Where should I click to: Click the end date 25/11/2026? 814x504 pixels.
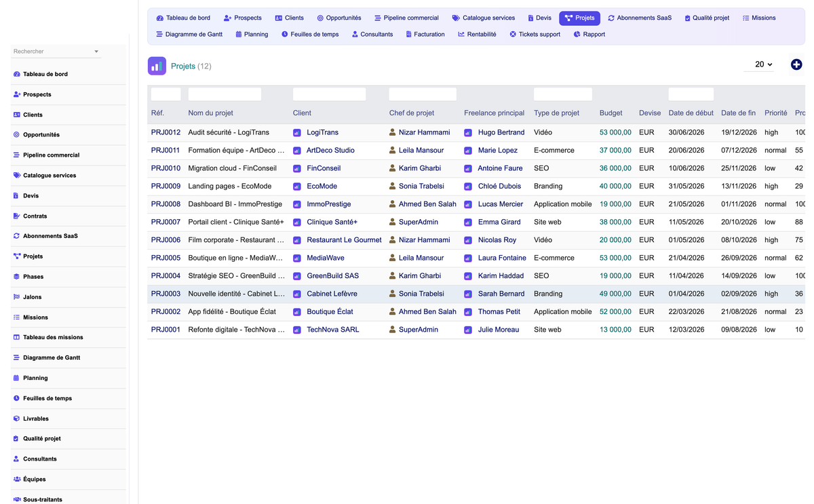click(x=739, y=168)
